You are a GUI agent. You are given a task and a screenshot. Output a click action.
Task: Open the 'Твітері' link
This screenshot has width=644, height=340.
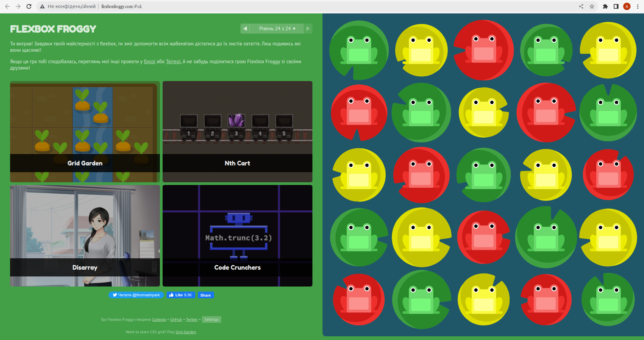coord(173,62)
